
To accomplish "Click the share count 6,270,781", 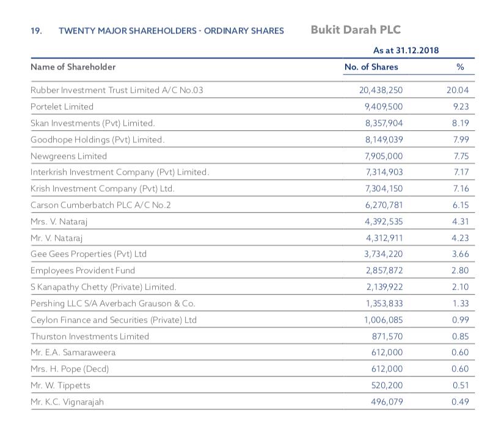I will pos(384,205).
